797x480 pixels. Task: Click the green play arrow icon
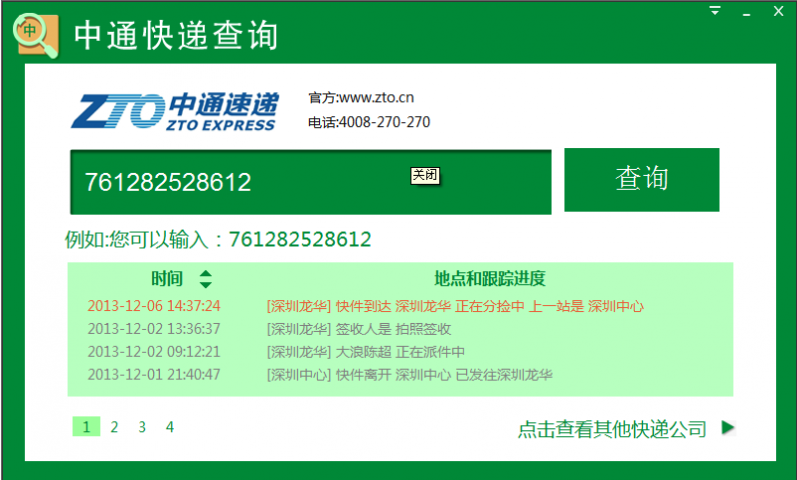click(x=728, y=428)
